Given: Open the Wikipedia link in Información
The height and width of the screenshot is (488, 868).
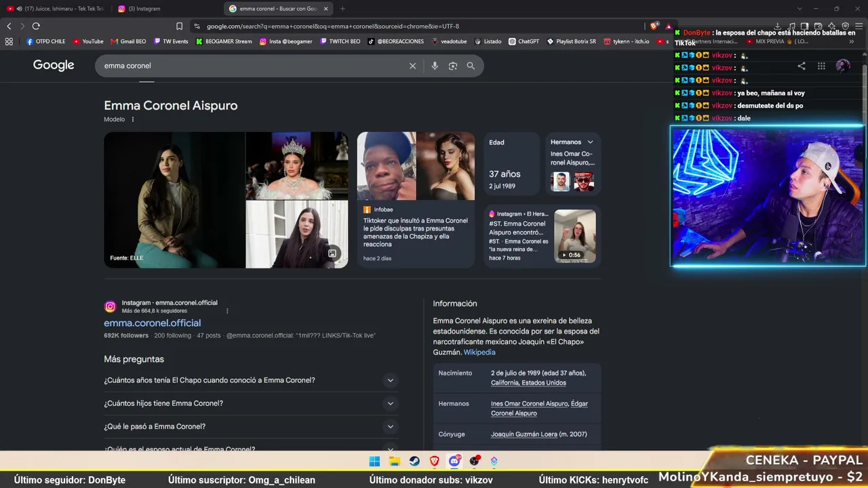Looking at the screenshot, I should pos(479,352).
